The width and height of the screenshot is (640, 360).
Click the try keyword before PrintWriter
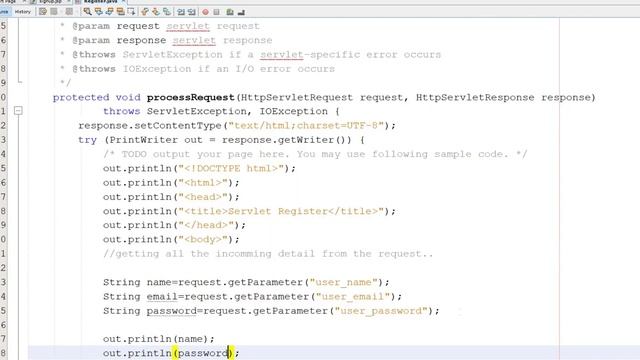click(87, 140)
